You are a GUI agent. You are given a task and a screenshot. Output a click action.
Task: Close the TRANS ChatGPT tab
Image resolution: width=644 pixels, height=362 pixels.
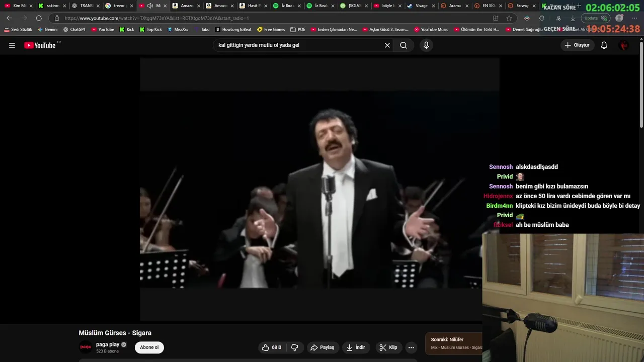(98, 6)
